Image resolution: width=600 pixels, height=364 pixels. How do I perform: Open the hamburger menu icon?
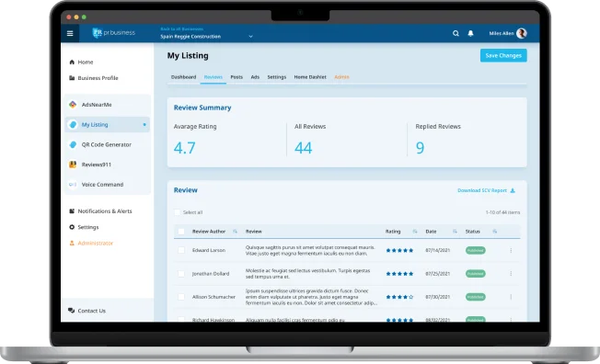pyautogui.click(x=70, y=33)
